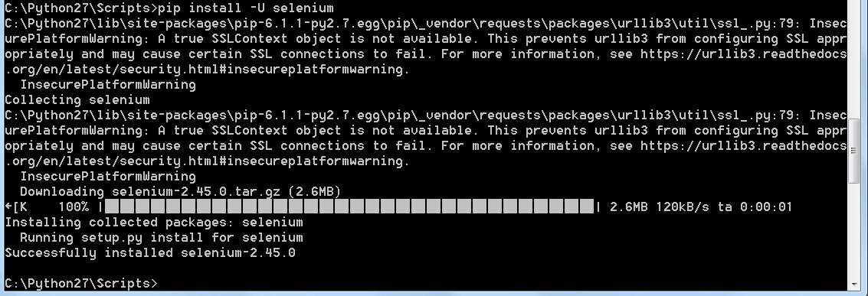Click the scrollbar down arrow
868x296 pixels.
pyautogui.click(x=854, y=285)
